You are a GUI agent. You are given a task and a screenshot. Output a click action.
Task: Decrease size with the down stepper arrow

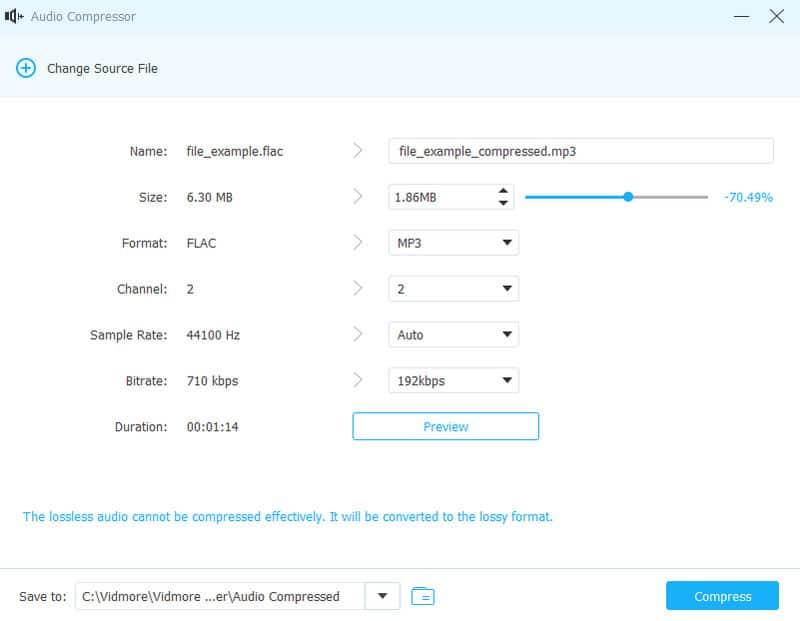coord(503,203)
